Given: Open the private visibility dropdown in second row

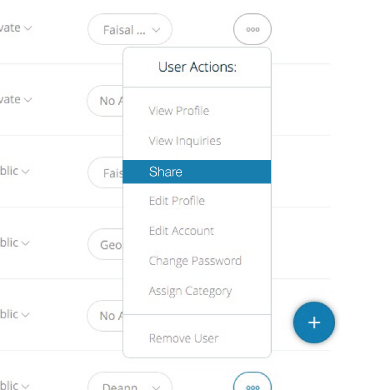Looking at the screenshot, I should (x=16, y=99).
